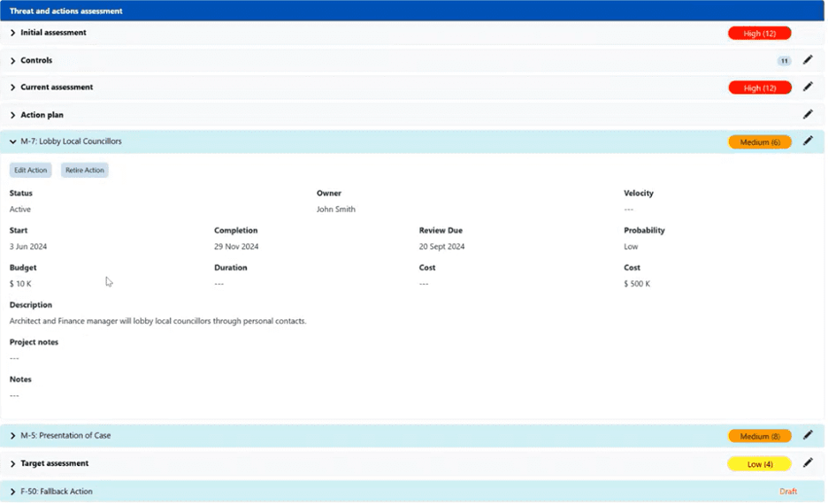Click the red High (12) Initial assessment badge
The height and width of the screenshot is (504, 828).
tap(759, 33)
